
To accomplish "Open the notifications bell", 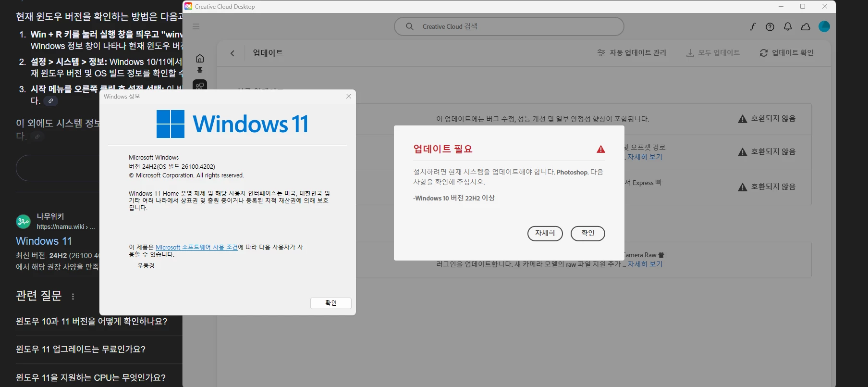I will pos(788,27).
